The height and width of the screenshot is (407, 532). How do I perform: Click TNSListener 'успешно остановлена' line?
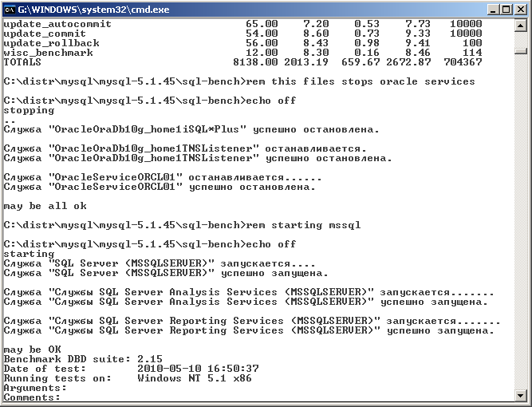[198, 158]
